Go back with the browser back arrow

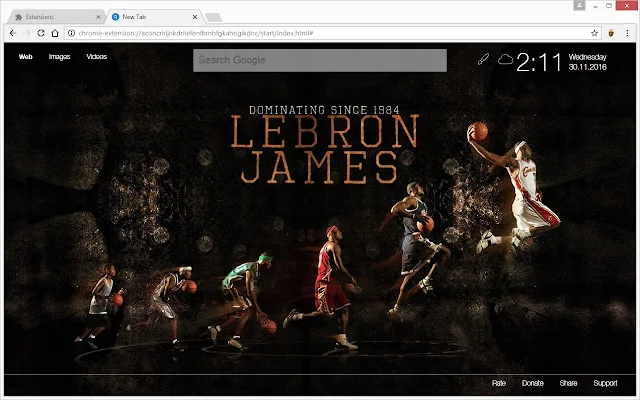tap(13, 33)
